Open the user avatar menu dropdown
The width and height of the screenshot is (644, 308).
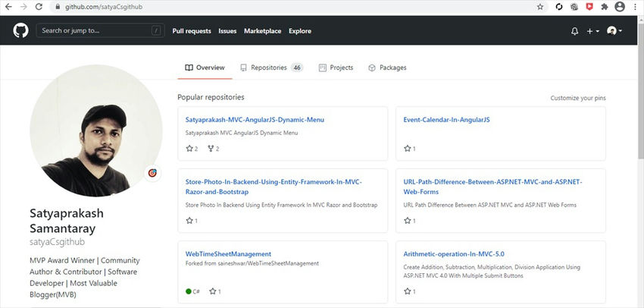click(x=614, y=31)
